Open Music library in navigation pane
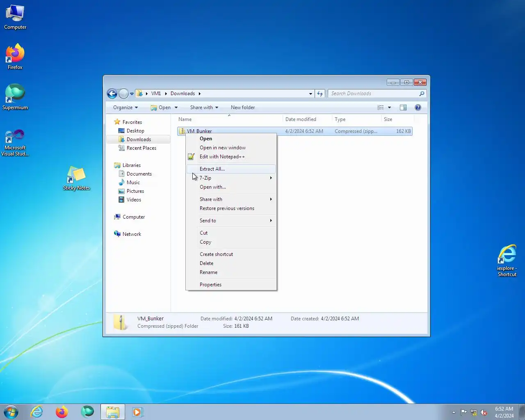The image size is (525, 420). (x=133, y=183)
